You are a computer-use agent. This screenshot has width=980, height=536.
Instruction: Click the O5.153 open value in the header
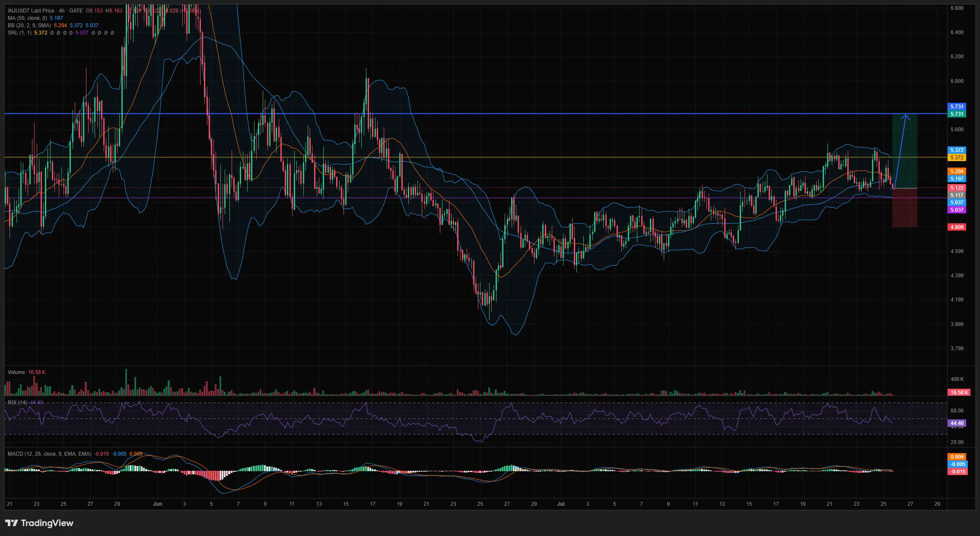click(x=94, y=11)
